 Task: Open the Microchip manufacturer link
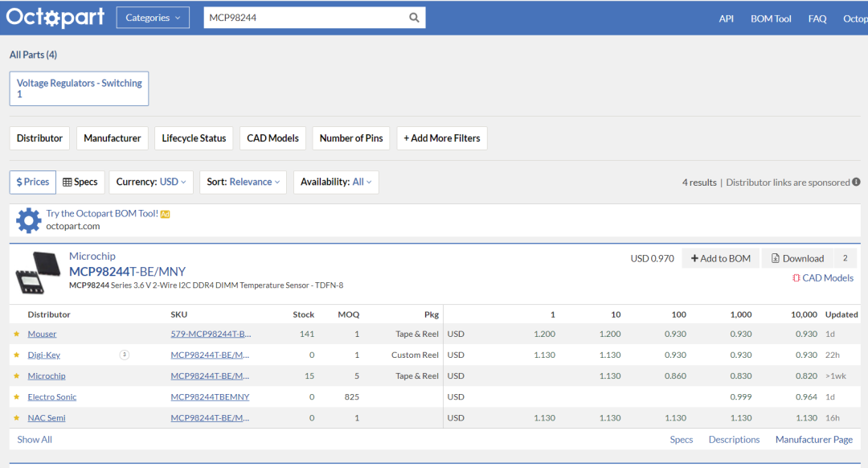click(92, 256)
